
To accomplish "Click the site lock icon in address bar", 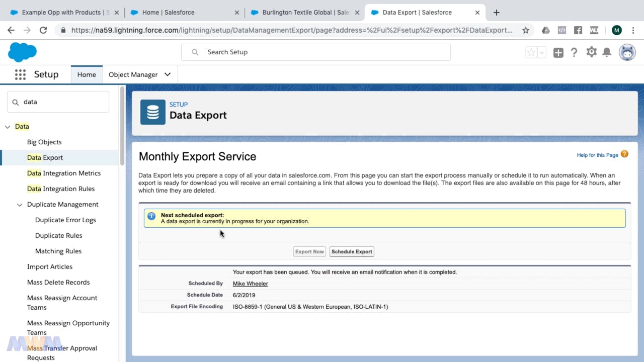I will pyautogui.click(x=63, y=30).
